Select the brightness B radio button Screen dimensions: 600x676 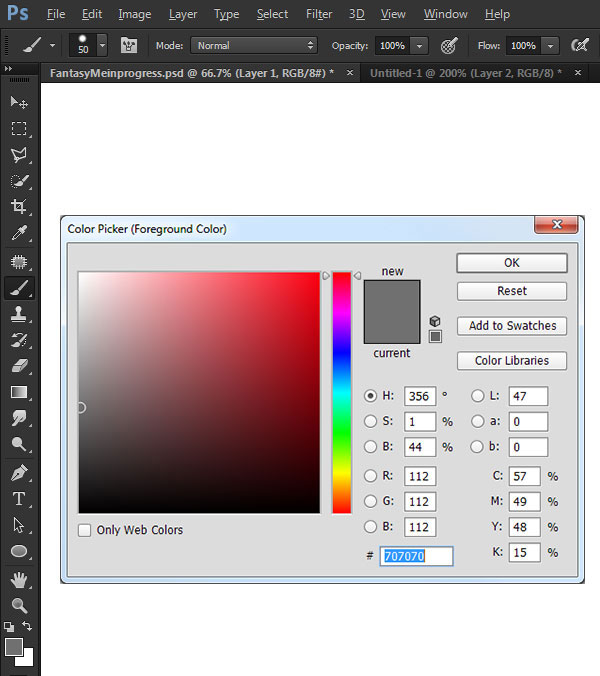point(370,447)
